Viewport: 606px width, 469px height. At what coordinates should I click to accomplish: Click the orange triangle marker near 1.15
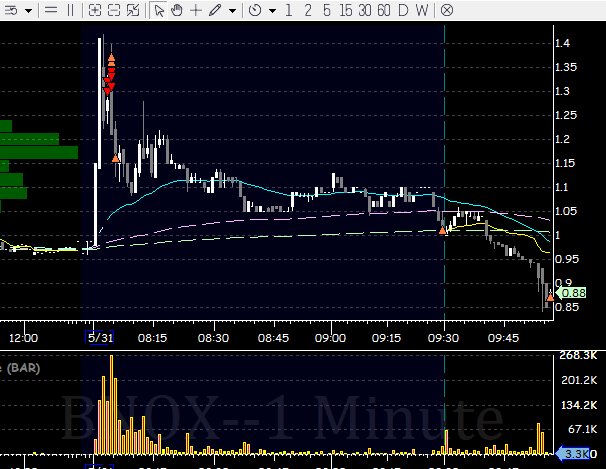116,158
